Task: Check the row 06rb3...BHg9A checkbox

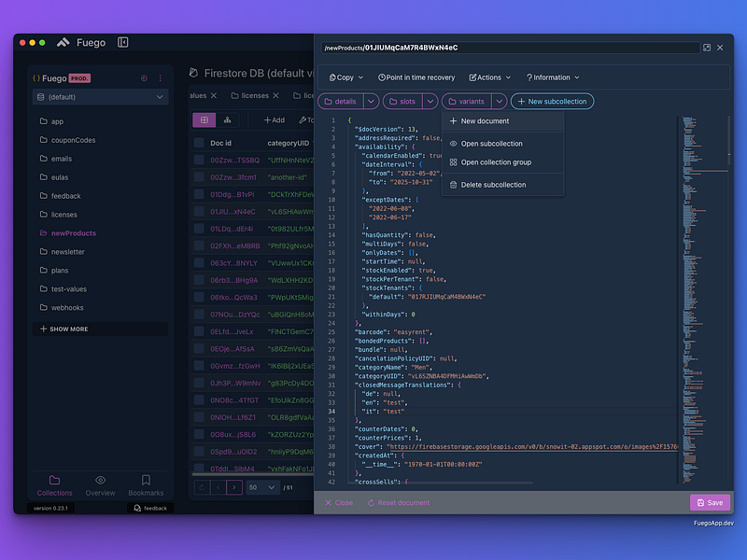Action: pyautogui.click(x=199, y=280)
